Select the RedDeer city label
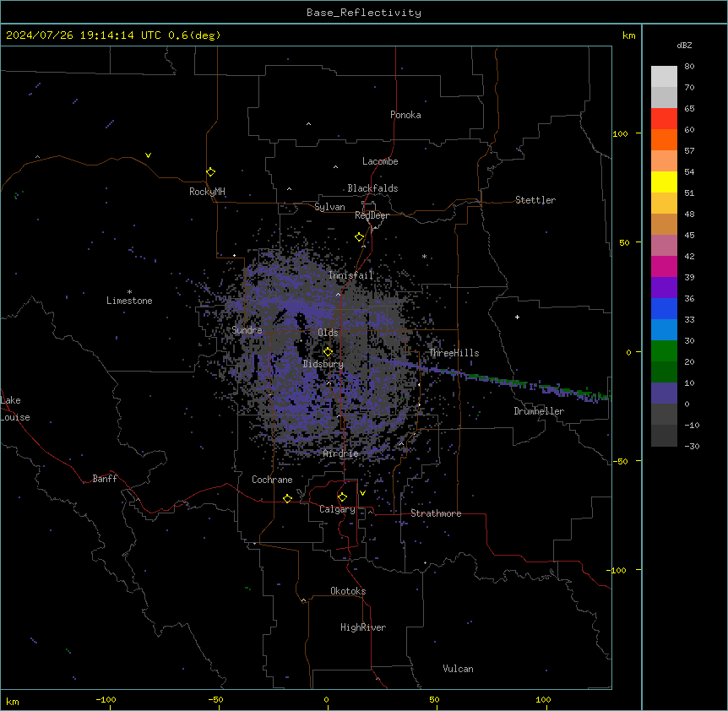Image resolution: width=728 pixels, height=711 pixels. 372,215
